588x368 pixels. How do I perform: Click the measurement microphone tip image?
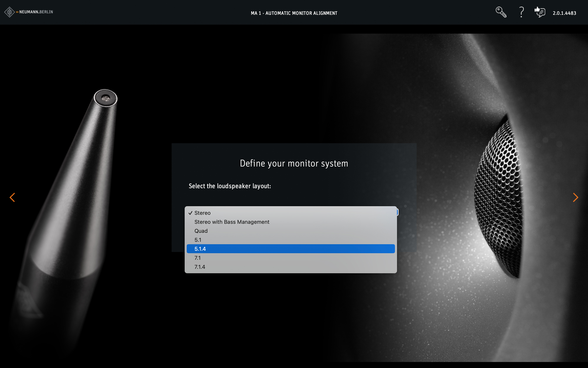tap(105, 98)
